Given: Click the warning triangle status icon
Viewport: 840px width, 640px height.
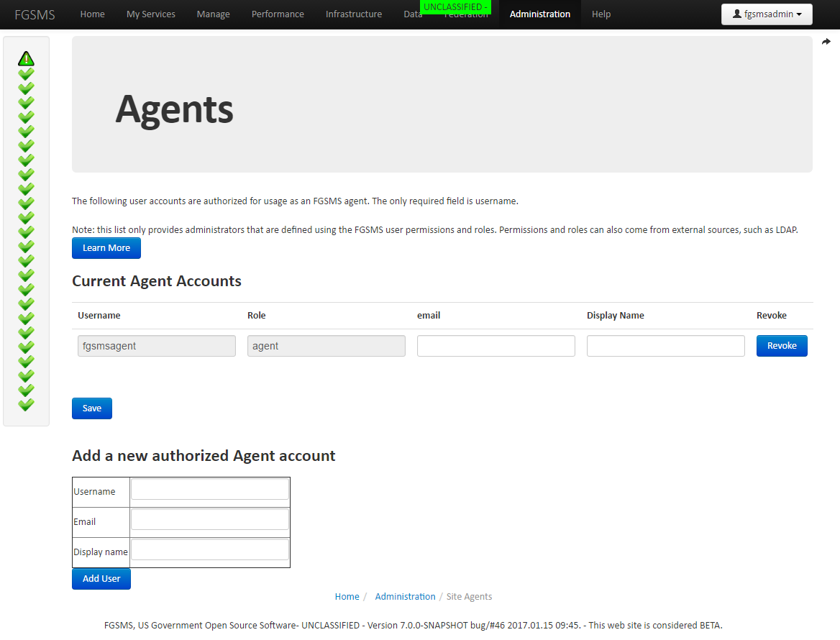Looking at the screenshot, I should tap(26, 58).
